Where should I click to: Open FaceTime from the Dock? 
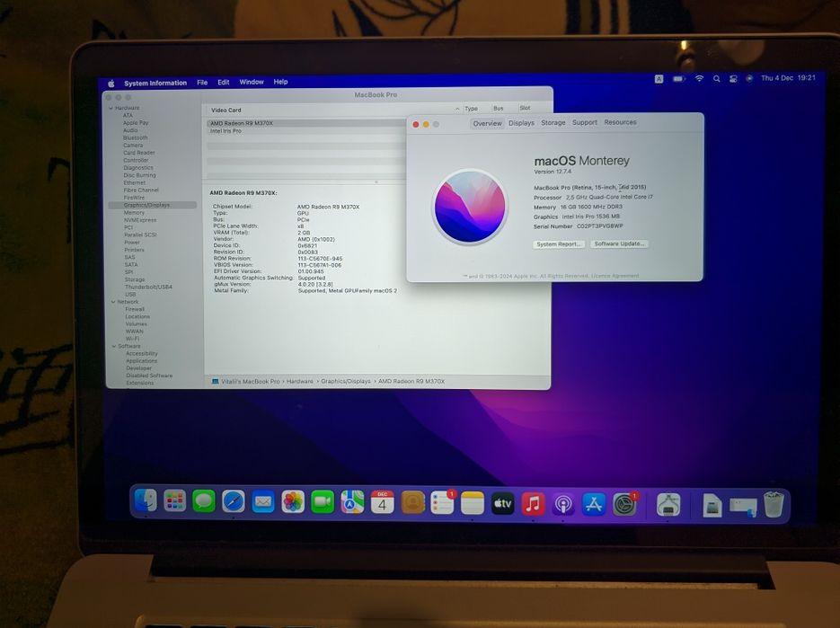pos(323,502)
